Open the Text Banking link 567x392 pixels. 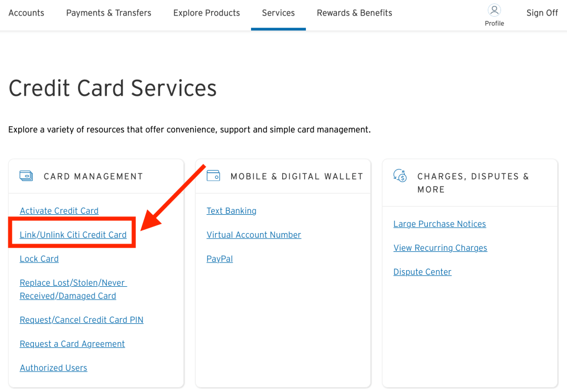click(x=231, y=211)
